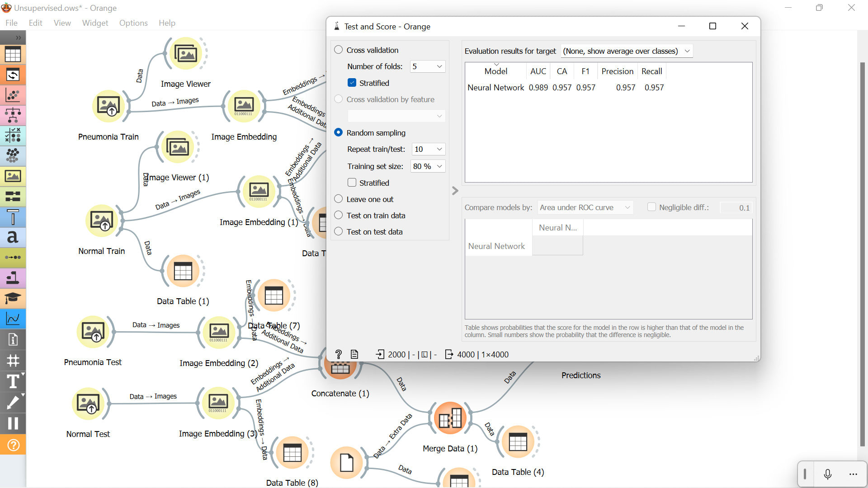Open the Test and Score help icon
This screenshot has height=488, width=868.
click(x=339, y=354)
